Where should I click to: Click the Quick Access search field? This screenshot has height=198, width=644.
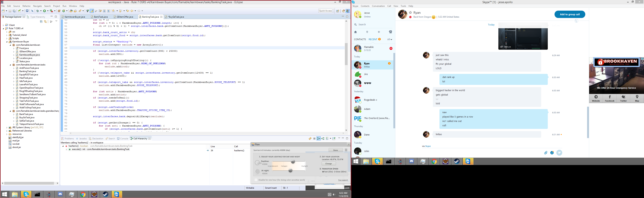[325, 11]
